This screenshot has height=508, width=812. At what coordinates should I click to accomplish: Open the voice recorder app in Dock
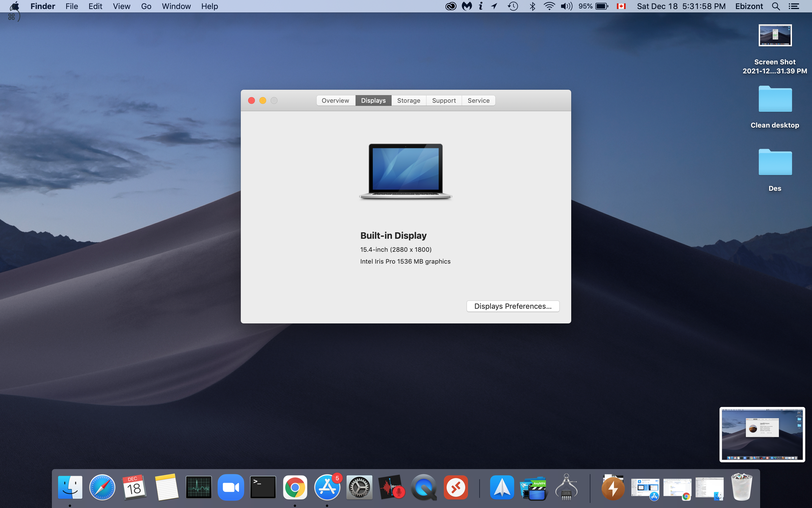392,487
